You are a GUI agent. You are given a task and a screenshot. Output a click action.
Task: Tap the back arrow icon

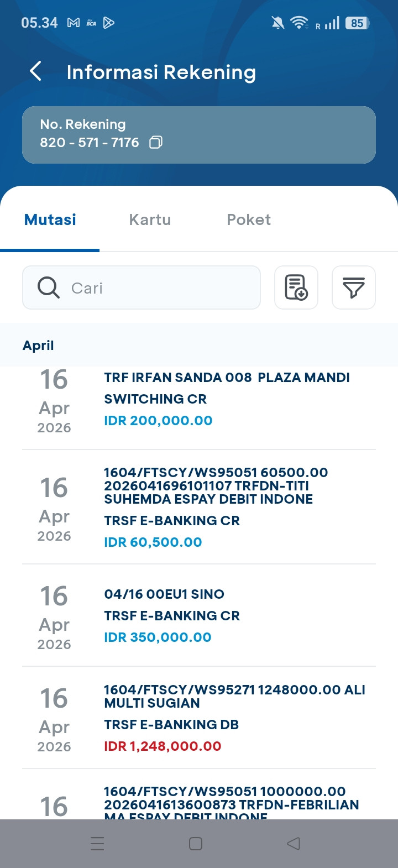point(36,71)
